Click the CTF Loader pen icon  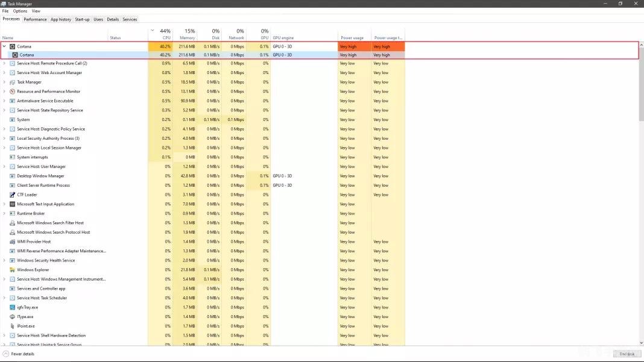[x=12, y=195]
